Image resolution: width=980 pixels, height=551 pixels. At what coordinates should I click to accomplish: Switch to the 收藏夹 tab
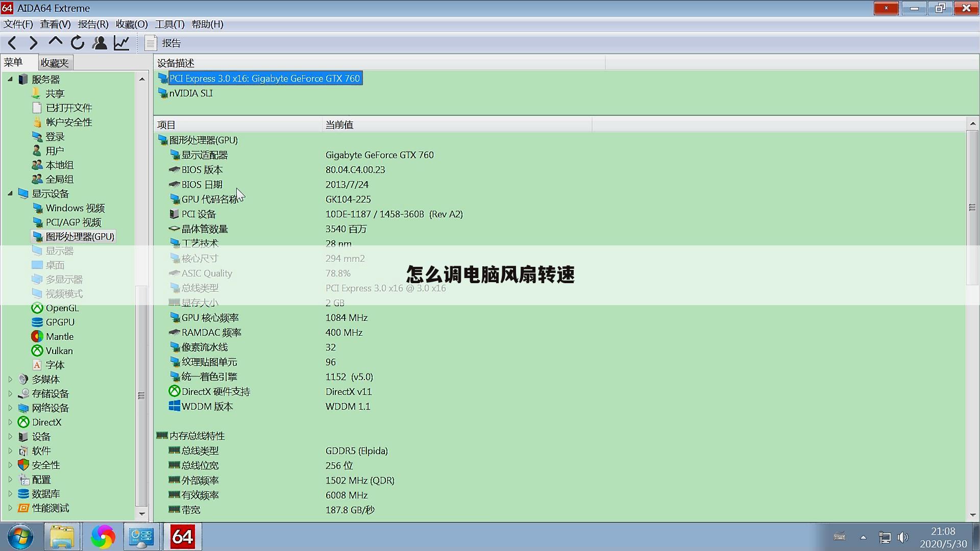click(x=55, y=63)
